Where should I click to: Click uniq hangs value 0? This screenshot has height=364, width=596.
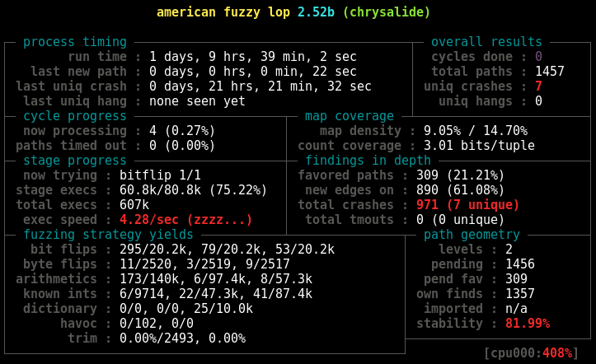tap(538, 101)
